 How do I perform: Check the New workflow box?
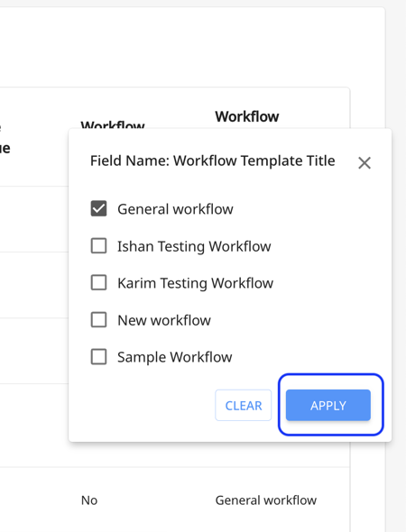tap(98, 319)
